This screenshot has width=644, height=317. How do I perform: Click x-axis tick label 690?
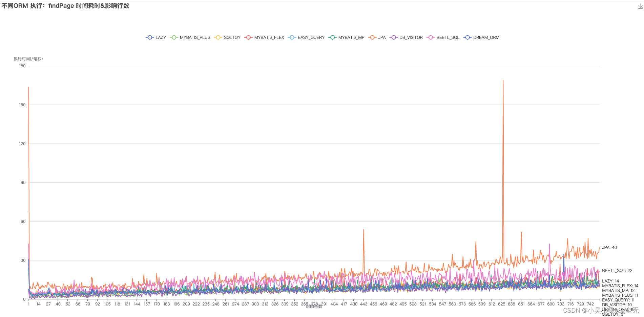(x=551, y=304)
